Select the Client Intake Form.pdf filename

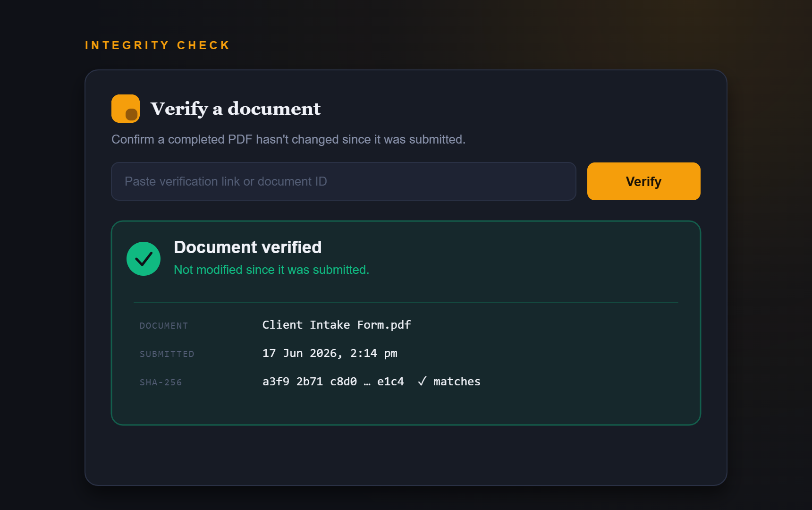[337, 325]
